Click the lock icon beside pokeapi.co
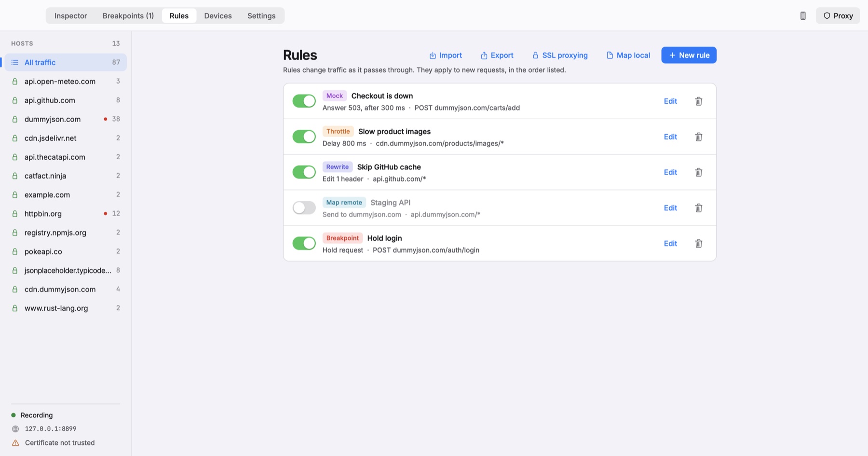This screenshot has height=456, width=868. point(15,251)
